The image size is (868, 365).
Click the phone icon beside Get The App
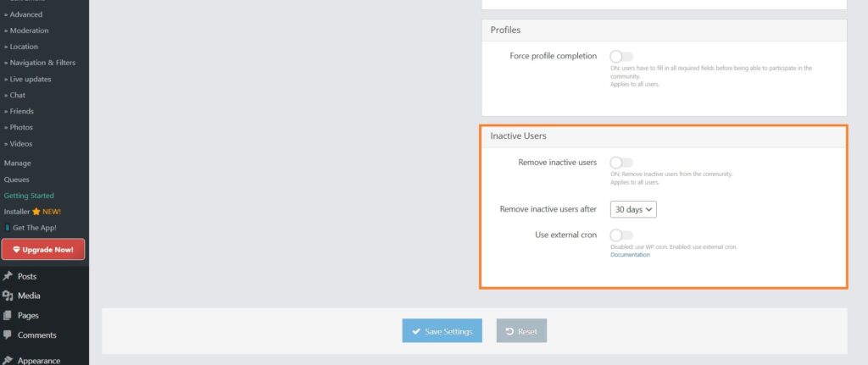coord(7,228)
